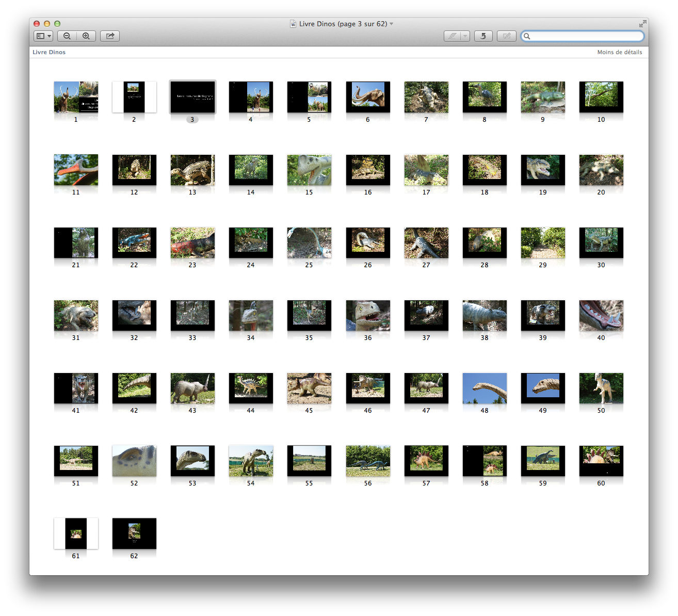Click the zoom in magnifier button
Image resolution: width=678 pixels, height=616 pixels.
[x=86, y=36]
